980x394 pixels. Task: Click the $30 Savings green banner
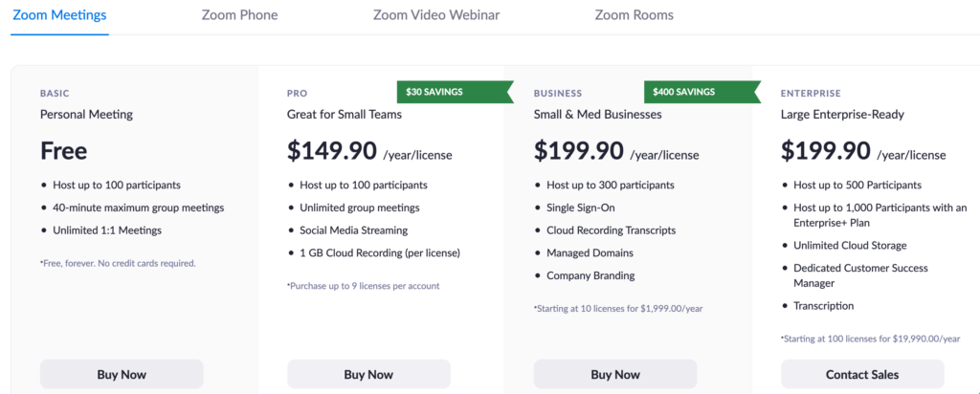455,92
